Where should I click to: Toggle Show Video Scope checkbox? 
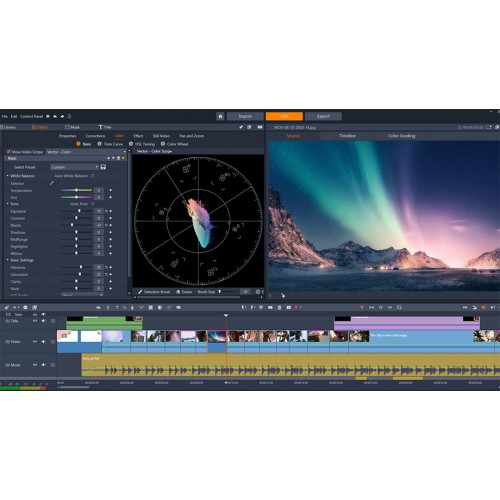pyautogui.click(x=9, y=152)
